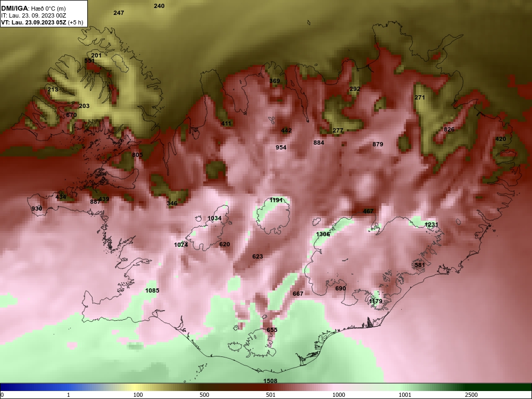The height and width of the screenshot is (399, 532).
Task: Select the 203 map value
Action: (x=84, y=106)
